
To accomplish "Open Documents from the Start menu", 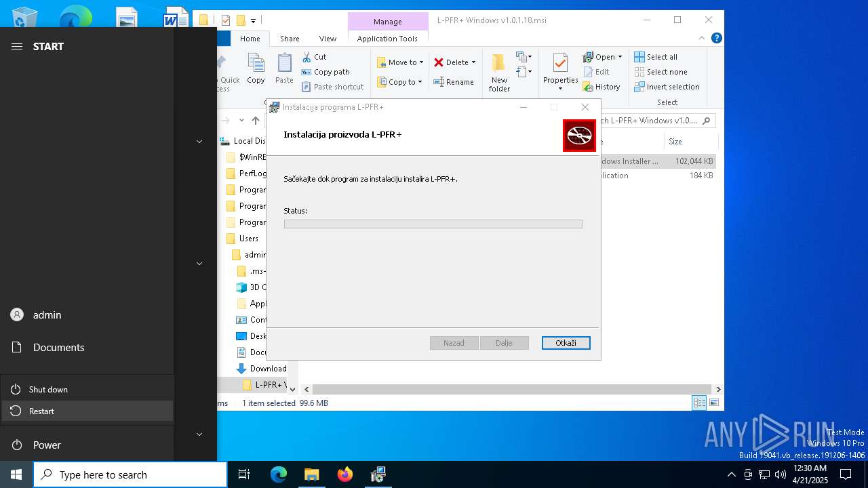I will (x=87, y=347).
